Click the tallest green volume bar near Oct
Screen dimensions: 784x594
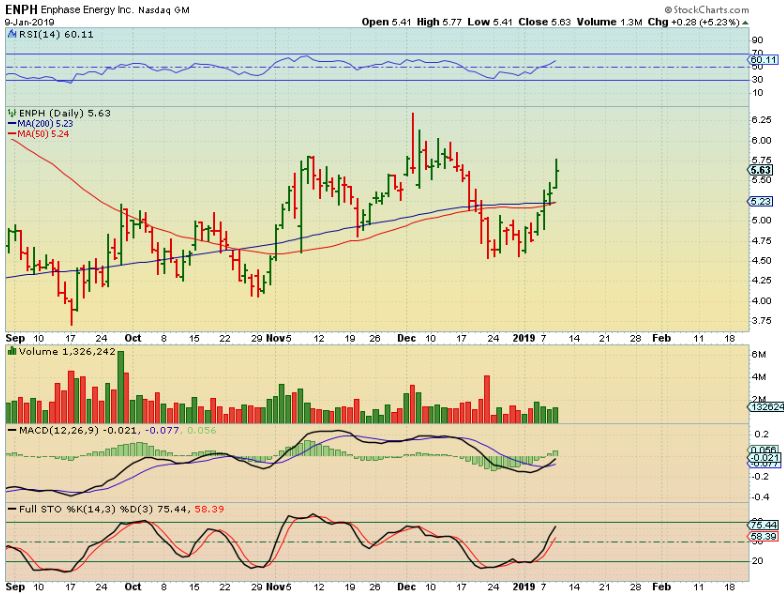click(x=120, y=386)
